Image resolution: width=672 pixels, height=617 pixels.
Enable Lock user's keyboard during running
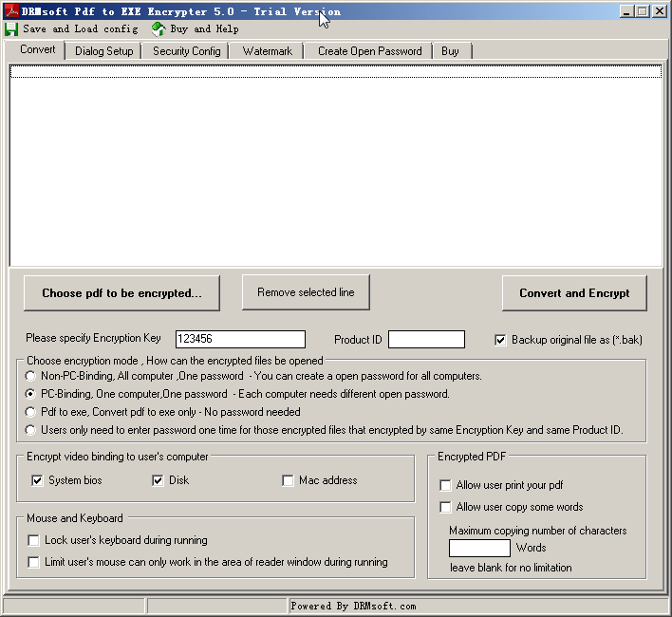pyautogui.click(x=33, y=540)
